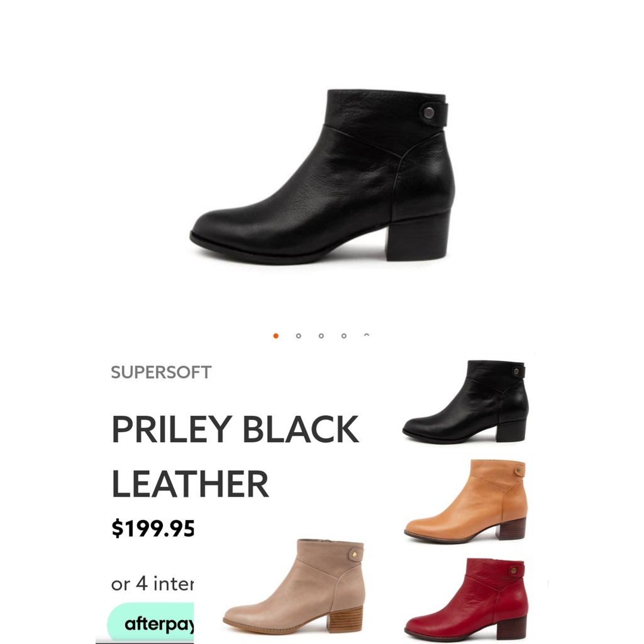Select the red leather boot color variant
Image resolution: width=644 pixels, height=644 pixels.
click(465, 599)
